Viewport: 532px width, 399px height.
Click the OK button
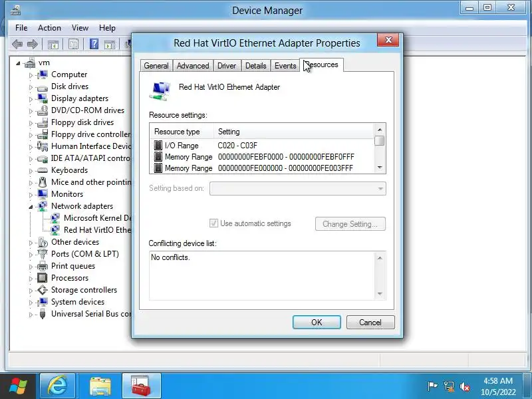pos(317,322)
